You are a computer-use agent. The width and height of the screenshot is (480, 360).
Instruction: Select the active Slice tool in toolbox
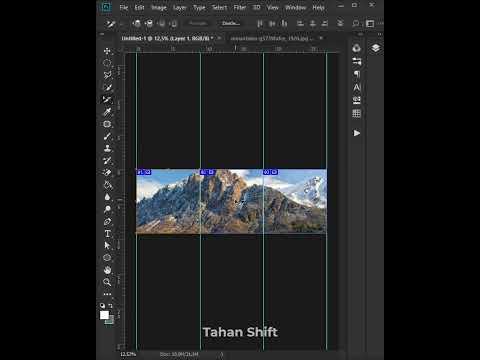[x=107, y=99]
